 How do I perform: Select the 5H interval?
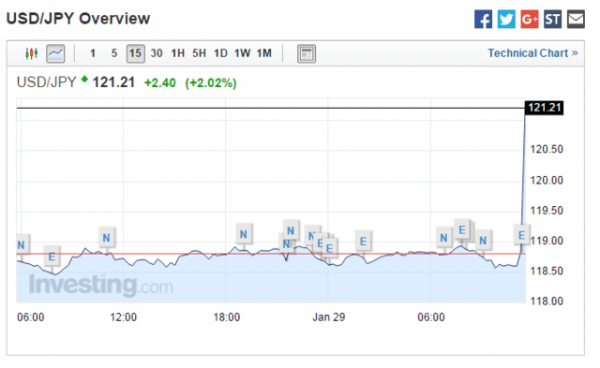point(199,53)
